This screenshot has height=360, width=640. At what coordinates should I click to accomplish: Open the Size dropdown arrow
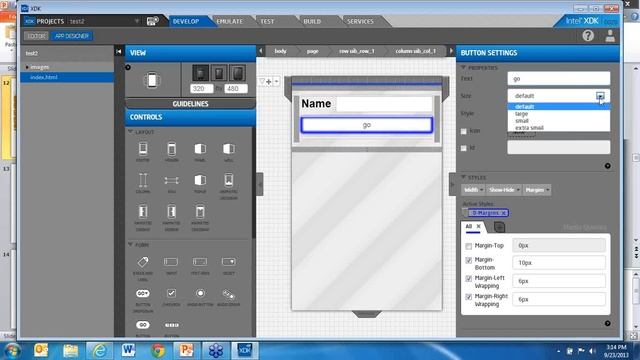tap(600, 96)
